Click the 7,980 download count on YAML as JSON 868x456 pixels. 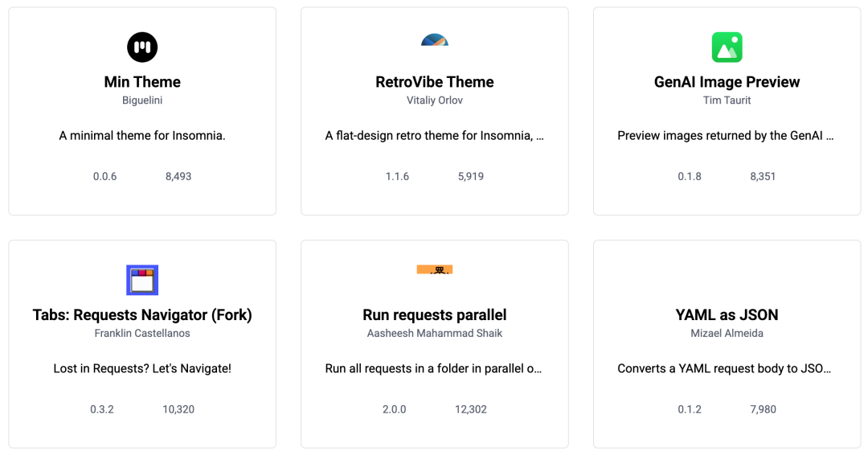(x=763, y=409)
